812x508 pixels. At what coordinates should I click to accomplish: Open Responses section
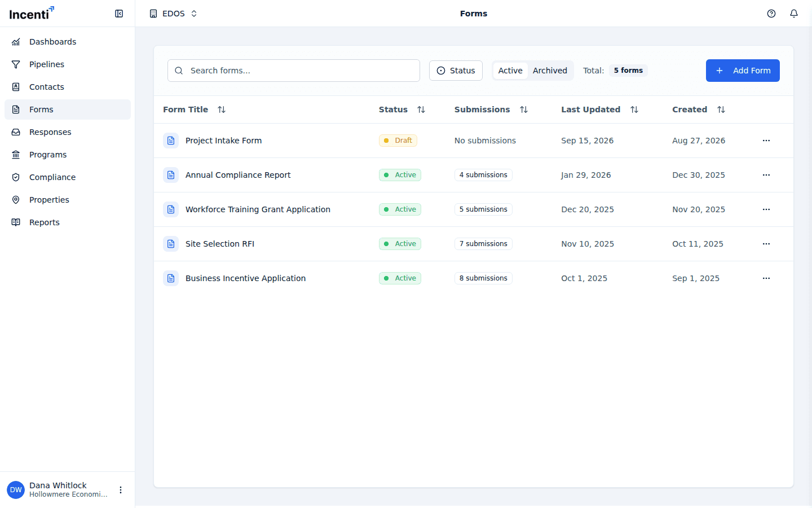coord(68,132)
